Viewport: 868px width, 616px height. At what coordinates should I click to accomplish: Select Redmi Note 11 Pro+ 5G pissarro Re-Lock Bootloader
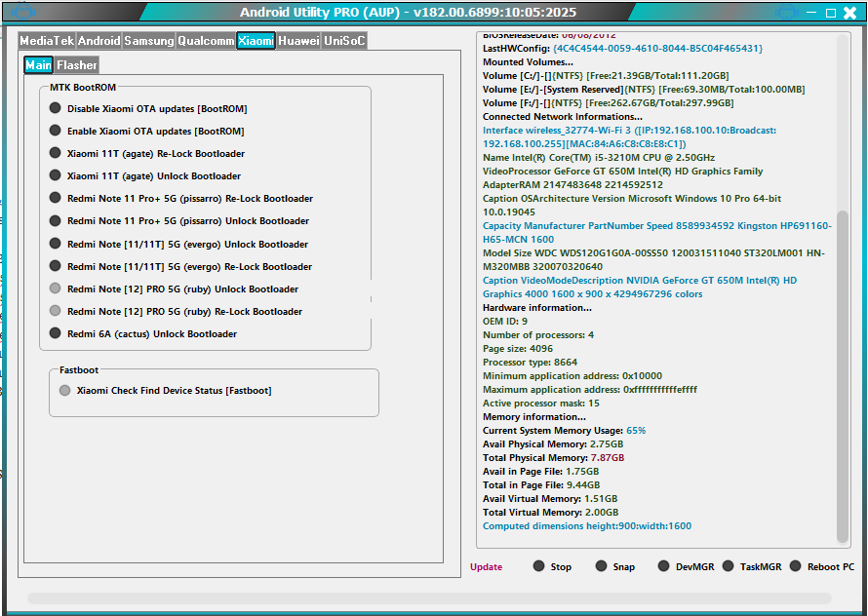(x=181, y=198)
